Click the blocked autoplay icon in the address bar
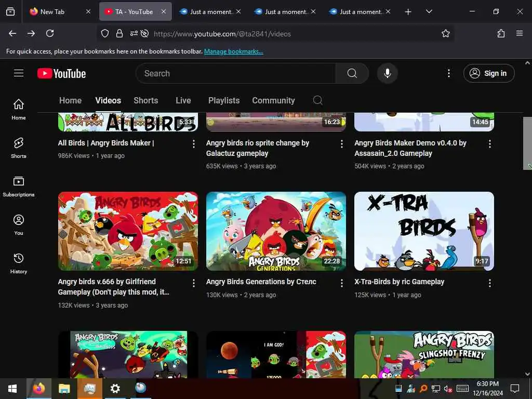 pos(144,33)
